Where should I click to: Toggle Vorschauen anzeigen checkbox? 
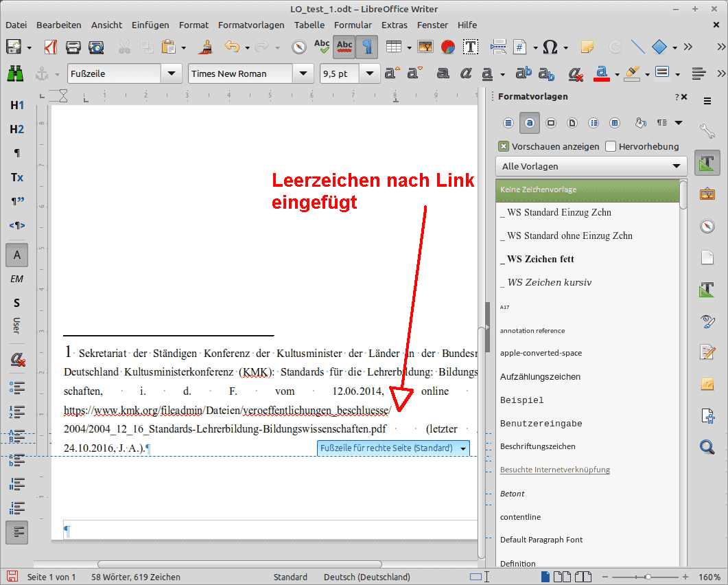[x=503, y=147]
